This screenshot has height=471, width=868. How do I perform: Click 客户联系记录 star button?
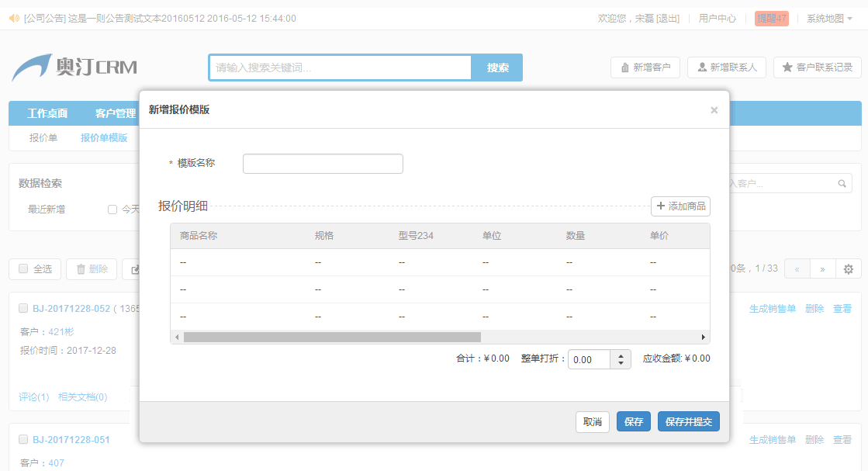coord(817,68)
